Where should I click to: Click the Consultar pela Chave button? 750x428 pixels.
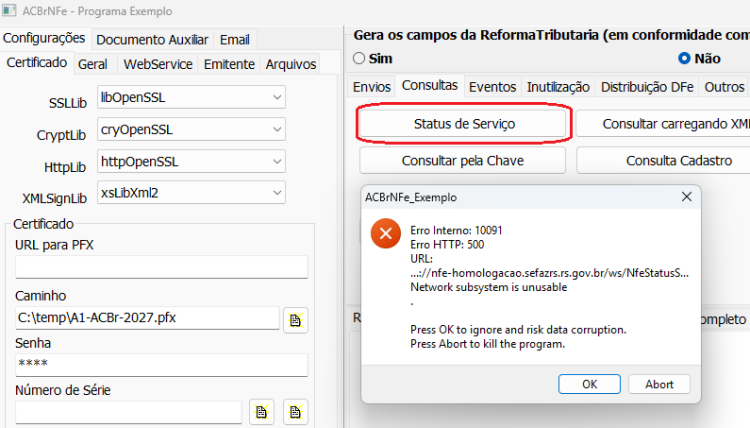[x=463, y=161]
